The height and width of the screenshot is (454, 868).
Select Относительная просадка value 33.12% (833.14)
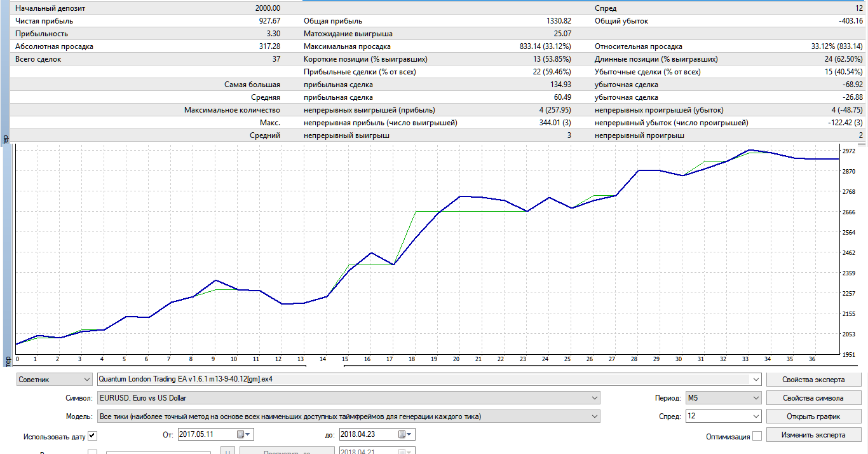837,46
